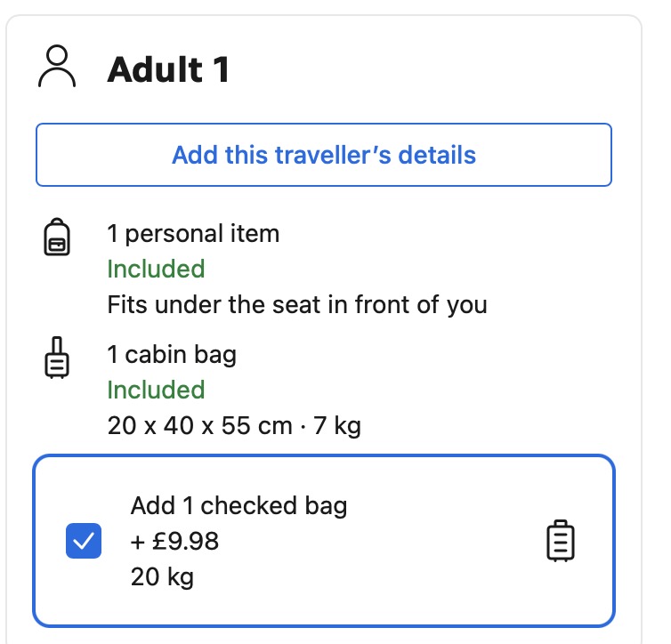Viewport: 671px width, 644px height.
Task: Click the checked bag '20 kg' weight
Action: pyautogui.click(x=162, y=576)
